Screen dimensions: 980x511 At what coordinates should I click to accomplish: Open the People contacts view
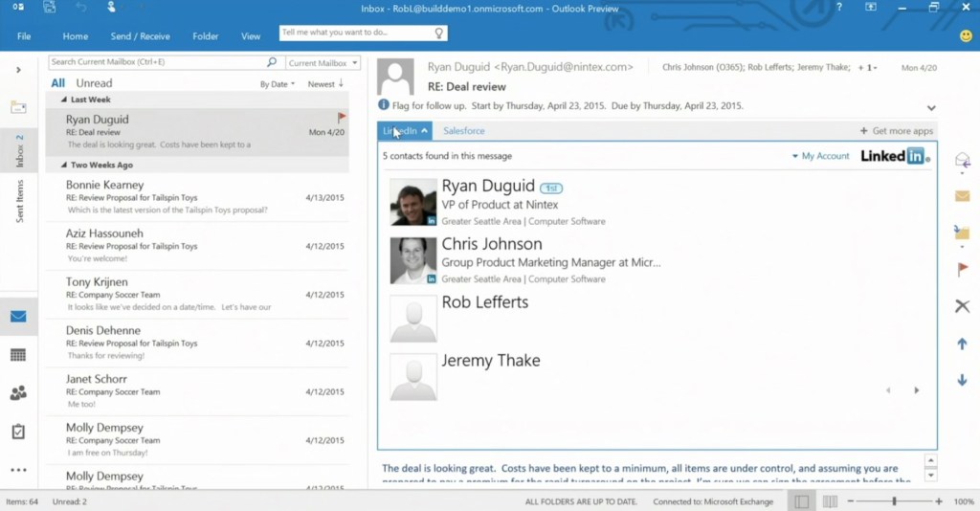(x=18, y=393)
